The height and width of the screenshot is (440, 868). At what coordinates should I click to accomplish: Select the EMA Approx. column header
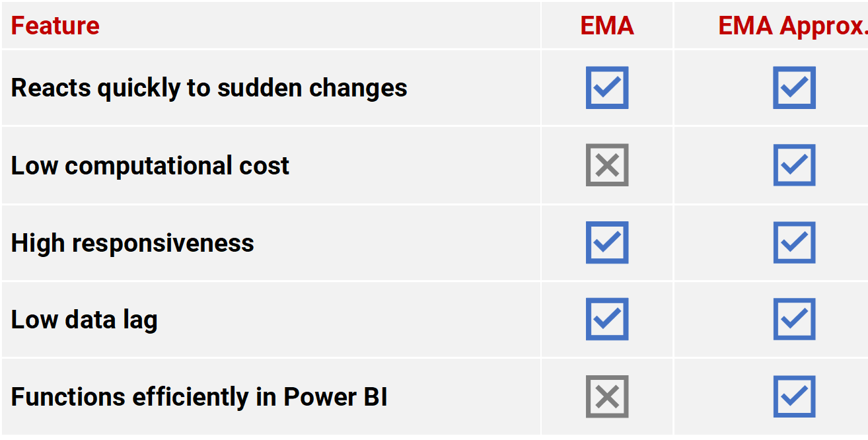click(x=793, y=27)
